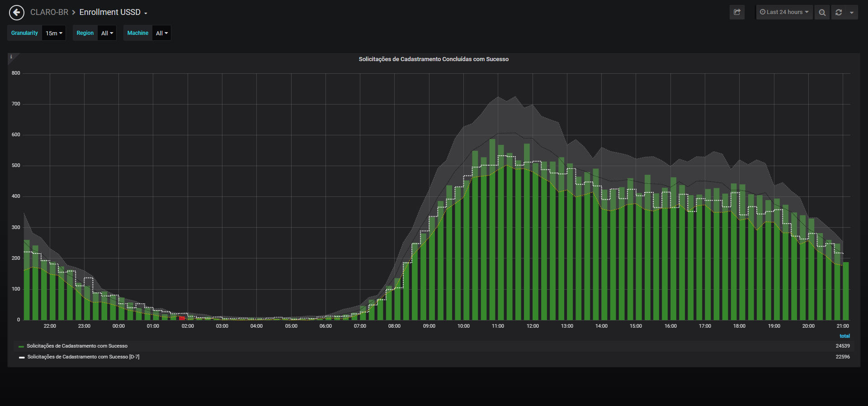Click the 22:00 x-axis time label
Image resolution: width=868 pixels, height=406 pixels.
coord(50,326)
